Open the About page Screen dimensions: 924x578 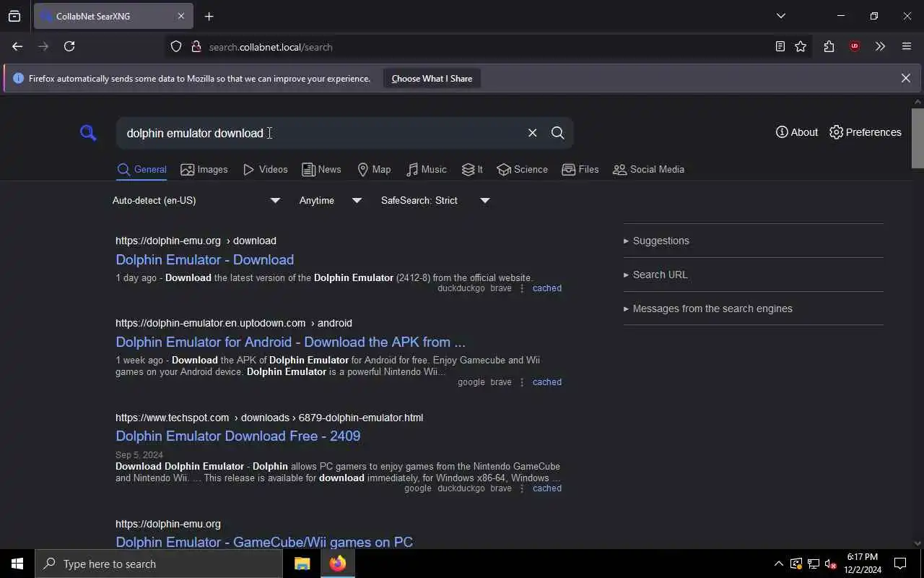pyautogui.click(x=797, y=132)
